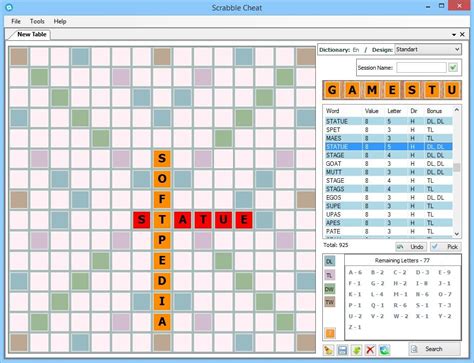Click 'Remaining Letters - 77' header

402,260
